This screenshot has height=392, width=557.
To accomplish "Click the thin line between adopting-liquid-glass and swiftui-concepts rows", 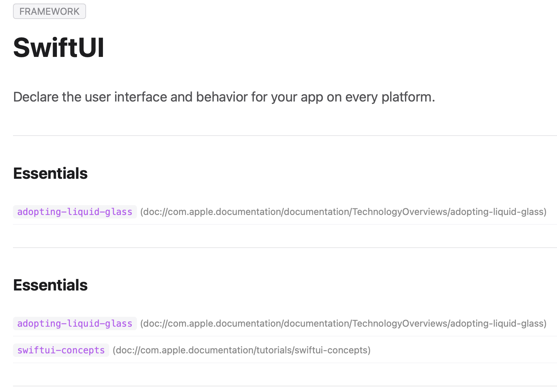I will (285, 336).
